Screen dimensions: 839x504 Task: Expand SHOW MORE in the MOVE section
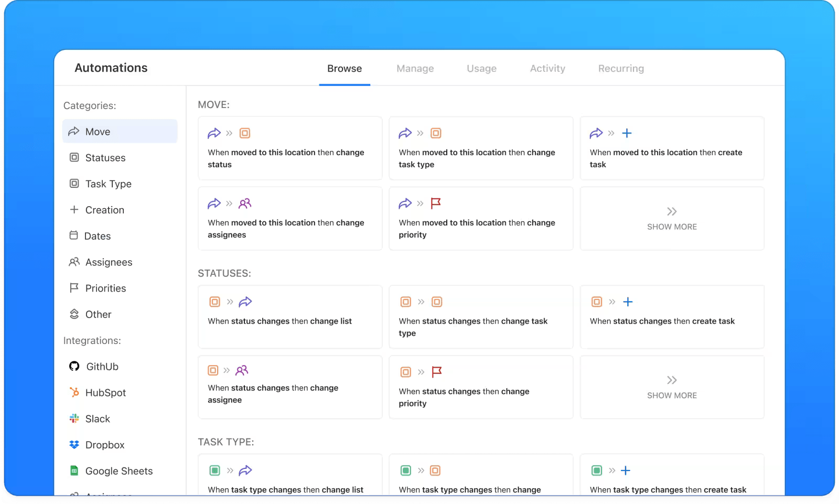click(672, 219)
